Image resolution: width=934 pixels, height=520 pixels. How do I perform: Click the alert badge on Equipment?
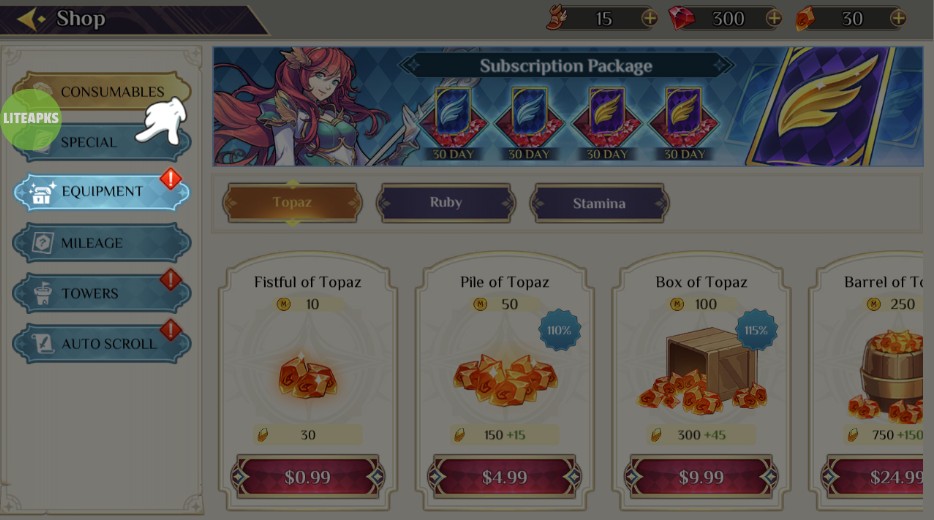point(170,179)
